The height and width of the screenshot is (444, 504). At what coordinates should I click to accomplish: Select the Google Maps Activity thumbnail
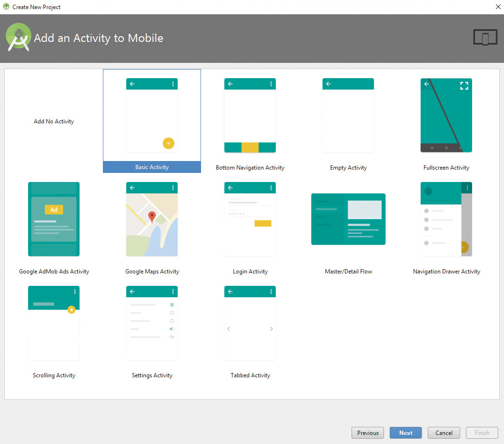[151, 219]
